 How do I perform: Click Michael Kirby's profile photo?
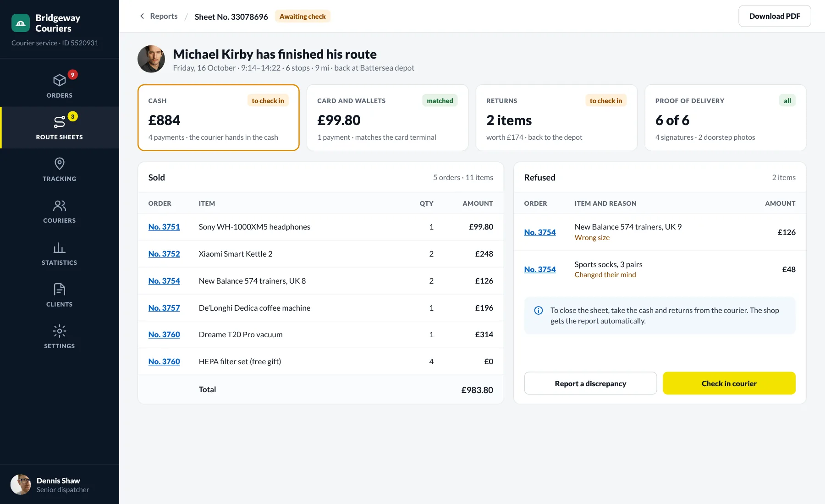pyautogui.click(x=151, y=59)
